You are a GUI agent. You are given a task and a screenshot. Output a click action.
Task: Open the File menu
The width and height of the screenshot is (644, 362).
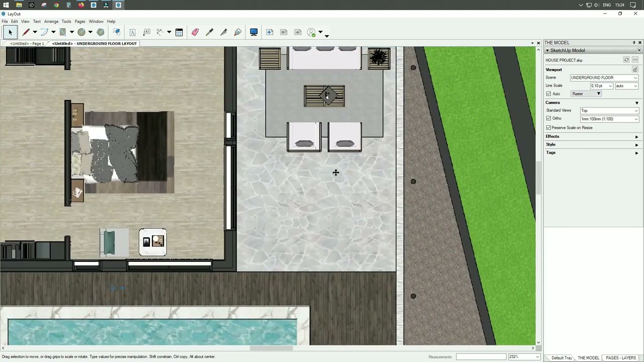(5, 22)
